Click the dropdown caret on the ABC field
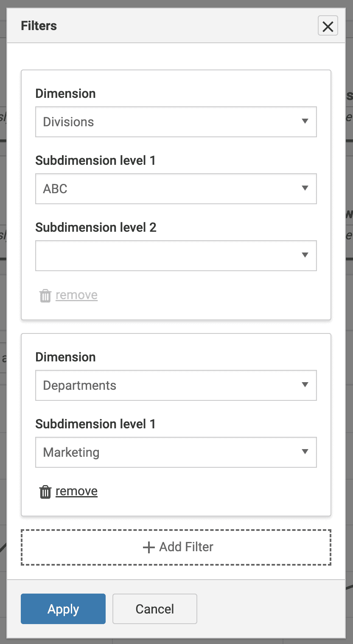353x644 pixels. (x=305, y=189)
